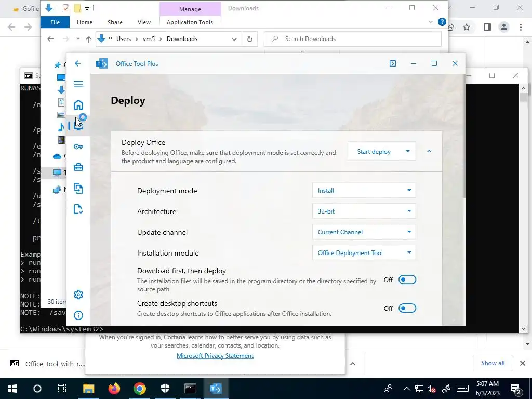Open Command Prompt taskbar icon
The height and width of the screenshot is (399, 532).
[x=190, y=389]
